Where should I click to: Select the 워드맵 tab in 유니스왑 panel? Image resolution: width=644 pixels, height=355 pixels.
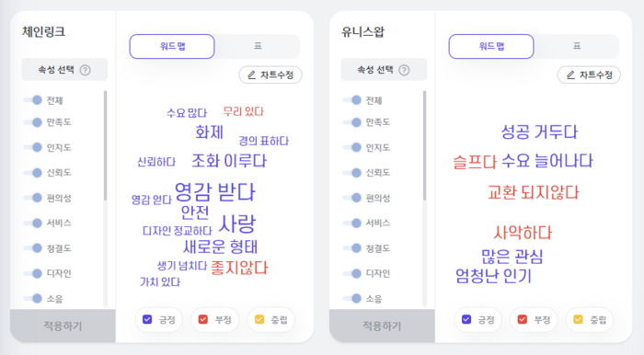491,46
